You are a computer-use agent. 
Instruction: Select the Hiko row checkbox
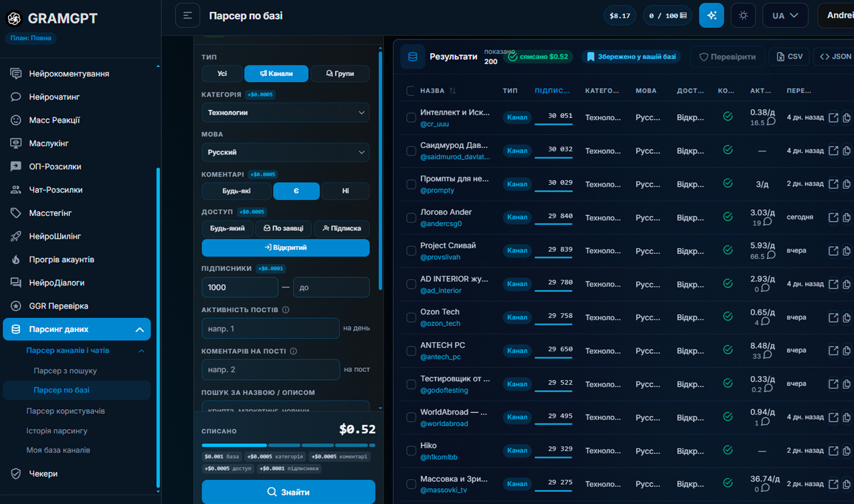(411, 451)
